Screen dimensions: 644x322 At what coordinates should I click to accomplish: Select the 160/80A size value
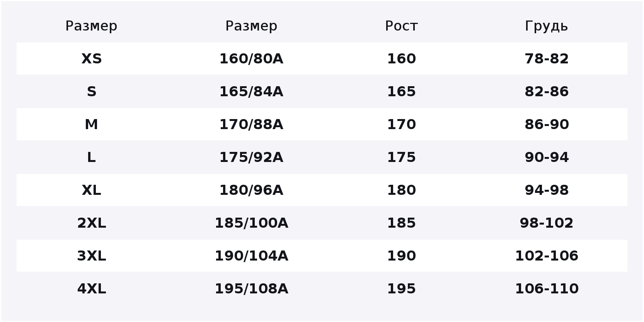coord(251,59)
